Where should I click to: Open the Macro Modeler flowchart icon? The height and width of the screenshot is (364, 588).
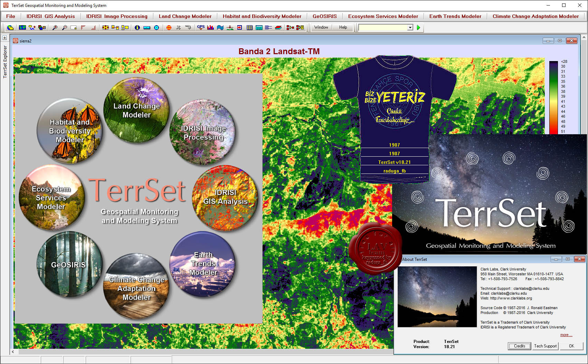[x=290, y=27]
